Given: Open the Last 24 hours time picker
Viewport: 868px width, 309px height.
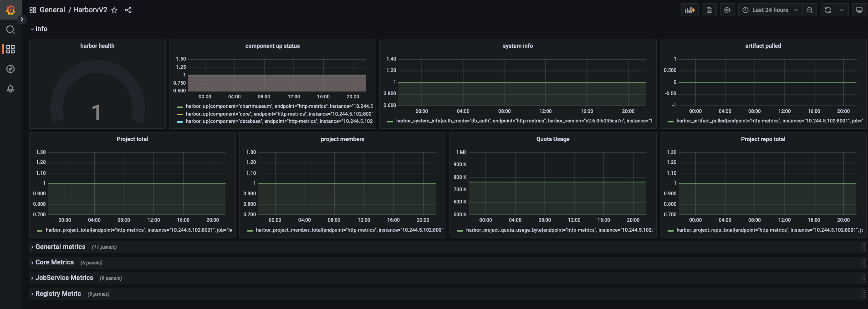Looking at the screenshot, I should click(770, 10).
